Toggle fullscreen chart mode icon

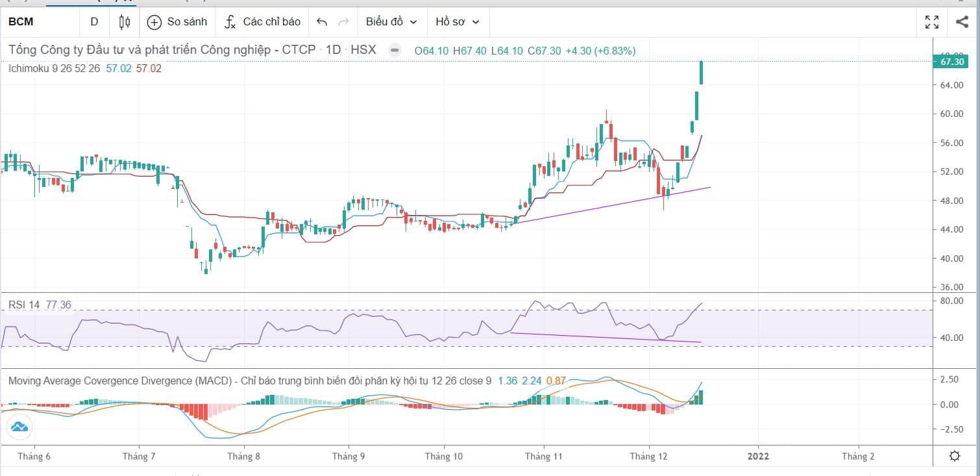click(x=932, y=22)
